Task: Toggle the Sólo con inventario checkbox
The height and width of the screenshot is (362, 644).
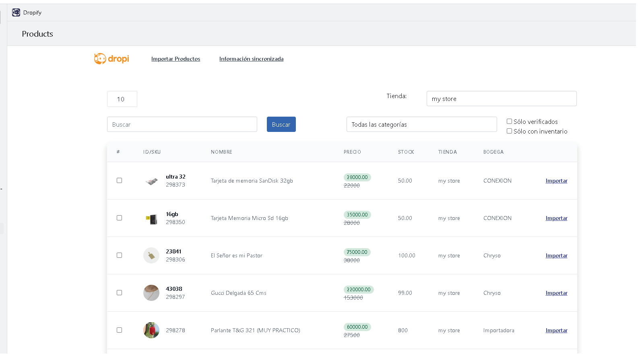Action: click(509, 131)
